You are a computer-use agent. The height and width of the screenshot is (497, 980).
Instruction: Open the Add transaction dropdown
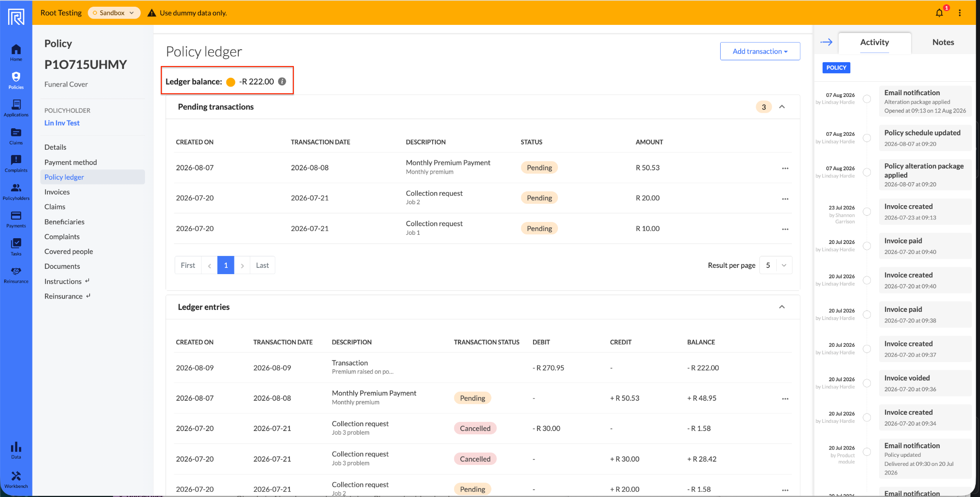tap(760, 51)
